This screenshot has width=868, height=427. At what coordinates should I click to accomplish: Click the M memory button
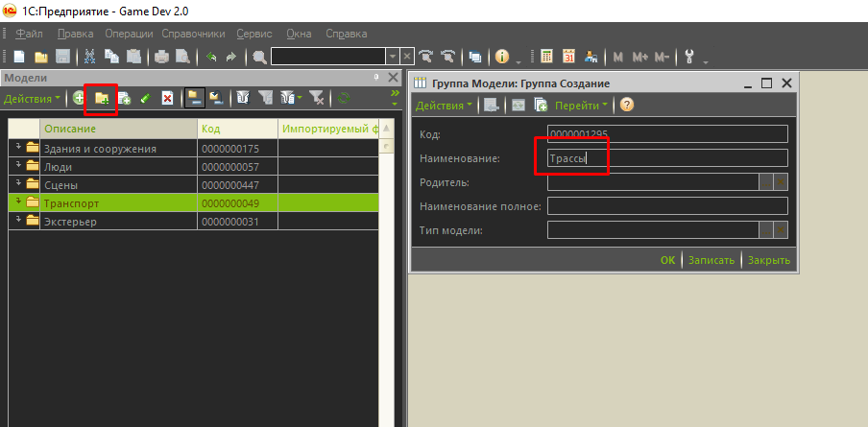(618, 57)
